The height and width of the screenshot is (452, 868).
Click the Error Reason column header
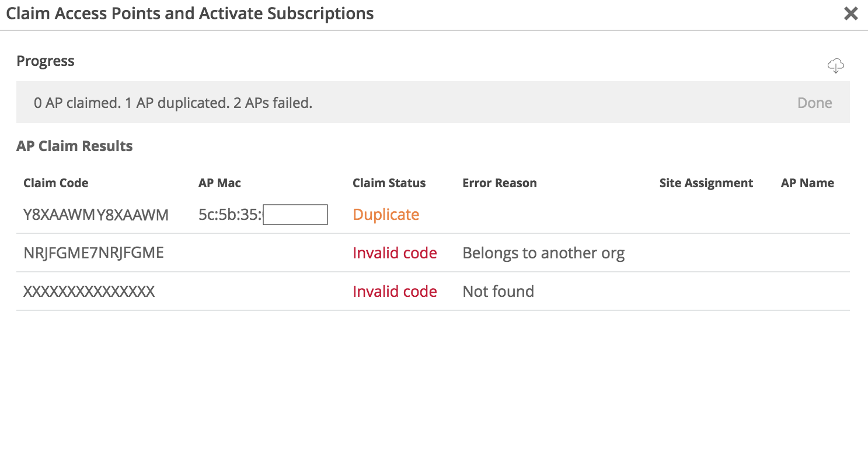(x=499, y=183)
